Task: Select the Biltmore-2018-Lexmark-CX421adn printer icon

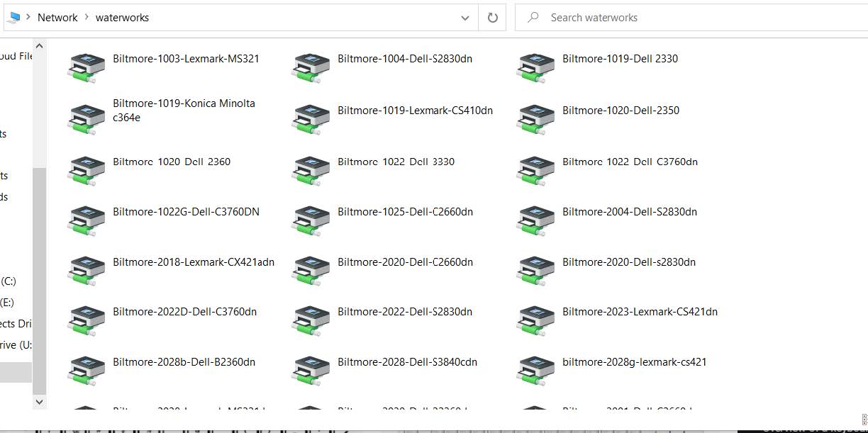Action: tap(86, 271)
